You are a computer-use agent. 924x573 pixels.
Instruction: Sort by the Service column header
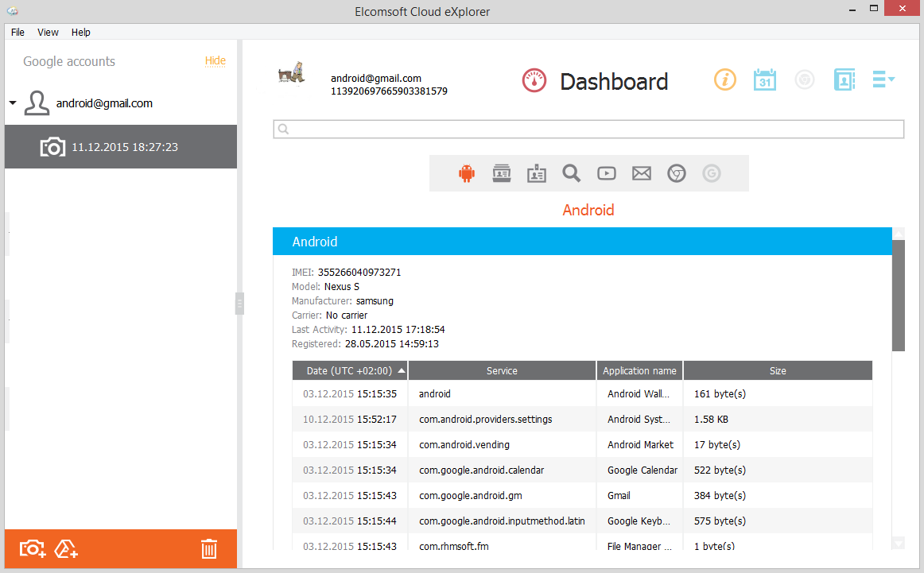[502, 370]
